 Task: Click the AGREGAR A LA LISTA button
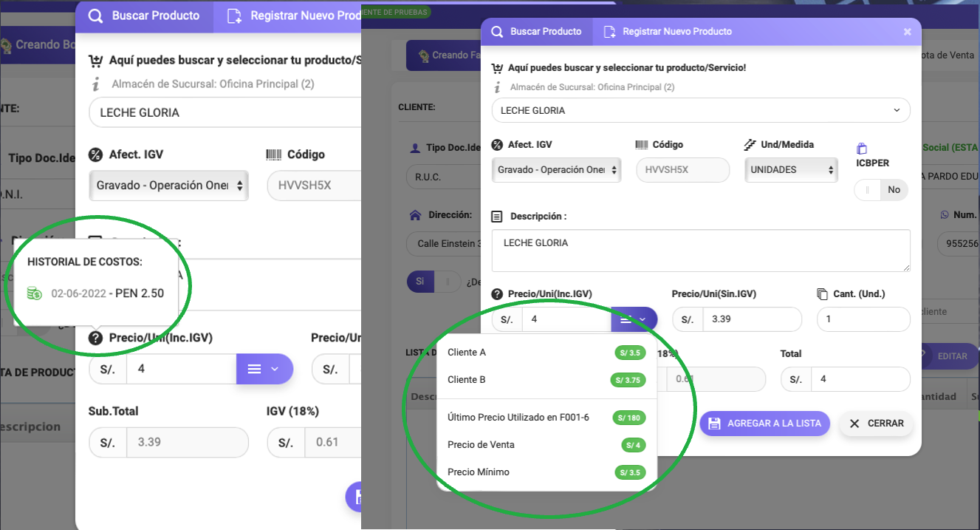coord(764,424)
